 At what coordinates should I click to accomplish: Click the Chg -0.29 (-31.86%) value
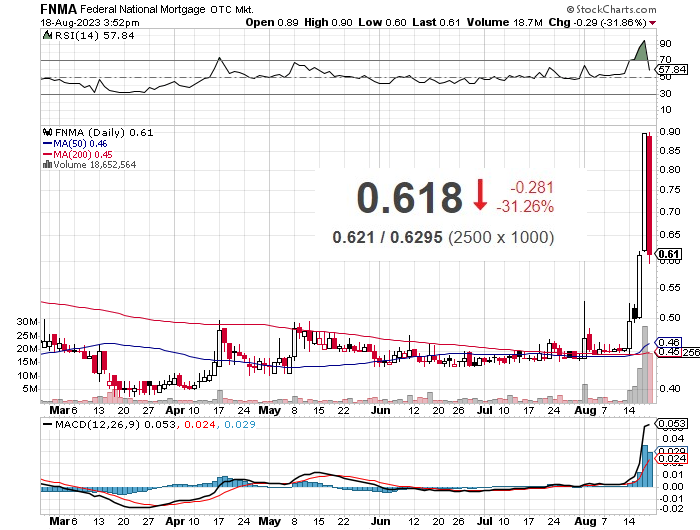pyautogui.click(x=597, y=22)
